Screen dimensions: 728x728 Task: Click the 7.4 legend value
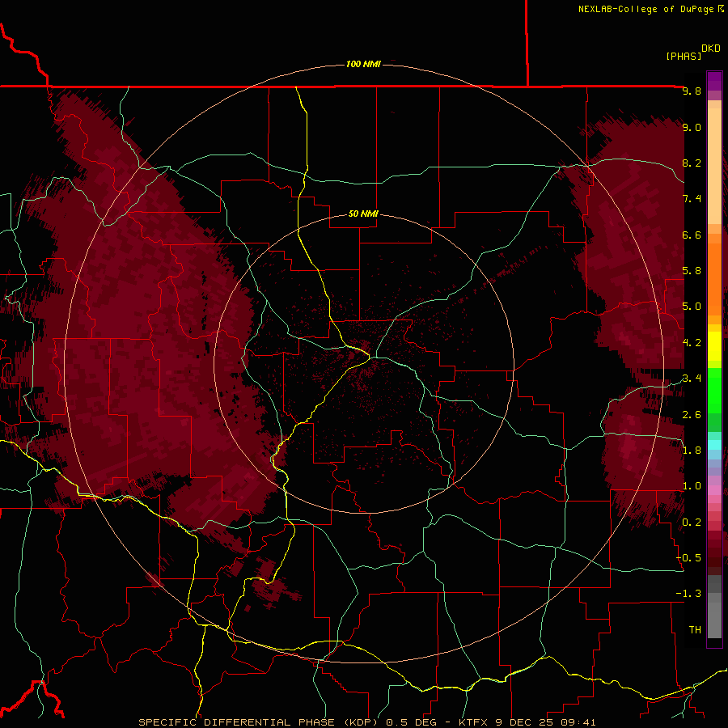point(692,199)
